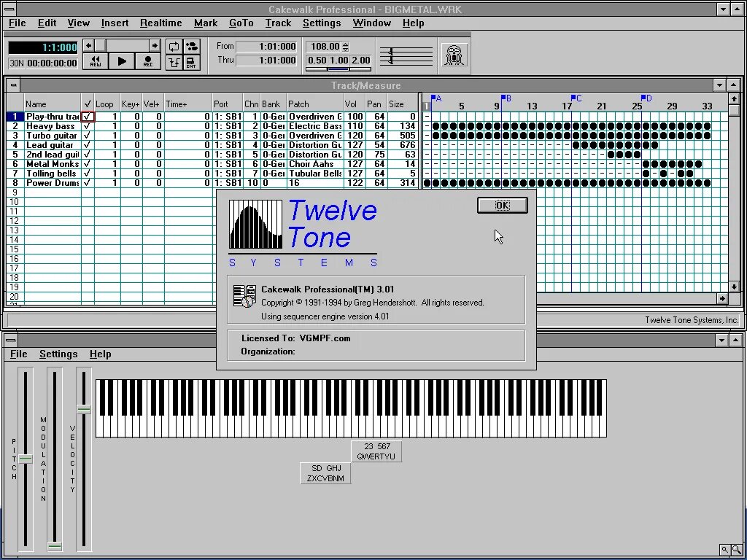Click the tempo spinner arrows beside 108.00
Image resolution: width=747 pixels, height=560 pixels.
[346, 47]
